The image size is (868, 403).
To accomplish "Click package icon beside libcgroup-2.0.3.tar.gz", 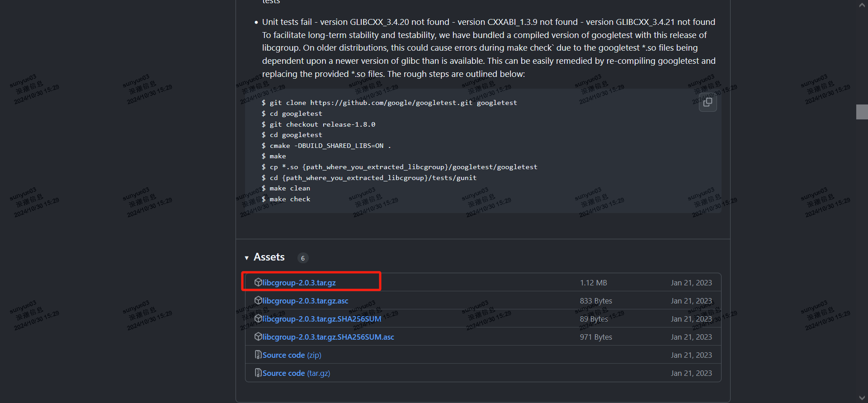I will 258,282.
